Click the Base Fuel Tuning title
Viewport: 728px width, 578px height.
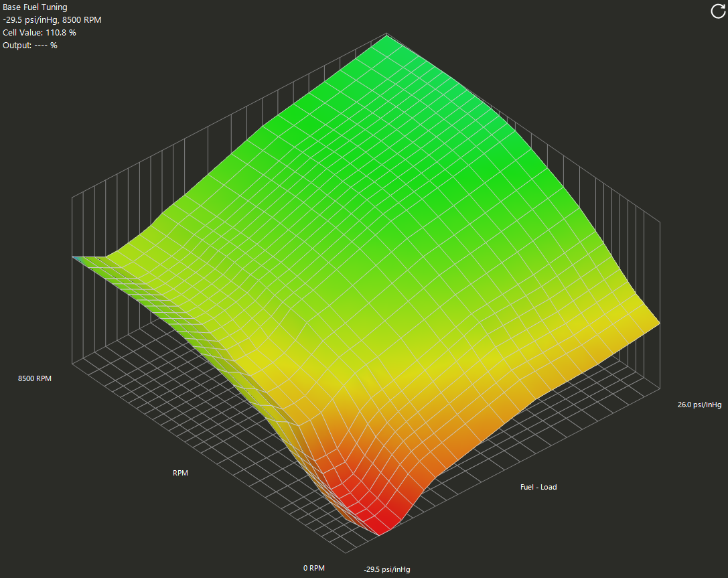click(35, 7)
